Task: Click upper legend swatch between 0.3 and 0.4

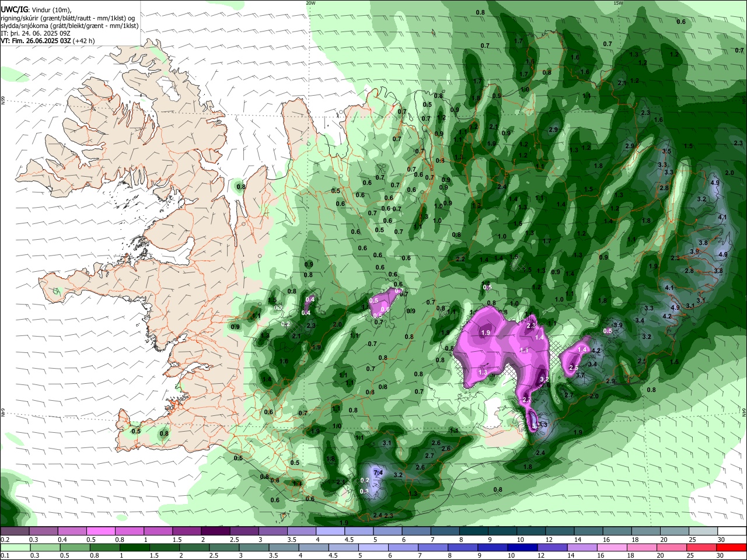Action: pyautogui.click(x=44, y=531)
